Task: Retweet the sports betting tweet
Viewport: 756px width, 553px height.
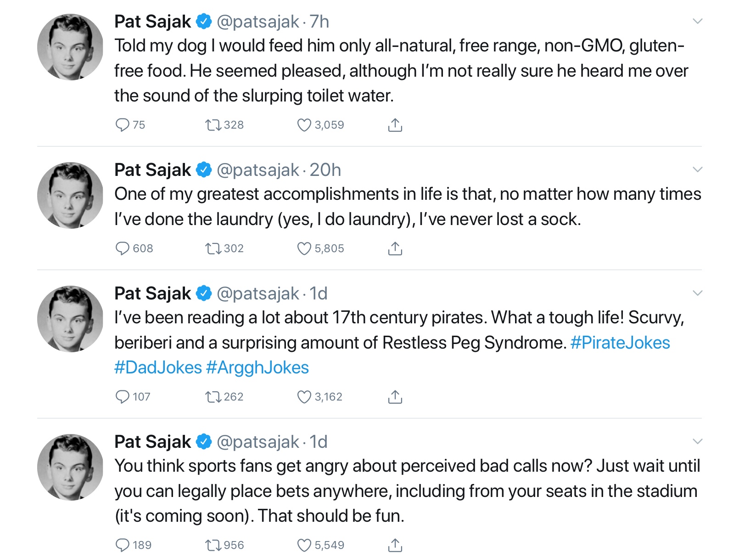Action: [x=213, y=545]
